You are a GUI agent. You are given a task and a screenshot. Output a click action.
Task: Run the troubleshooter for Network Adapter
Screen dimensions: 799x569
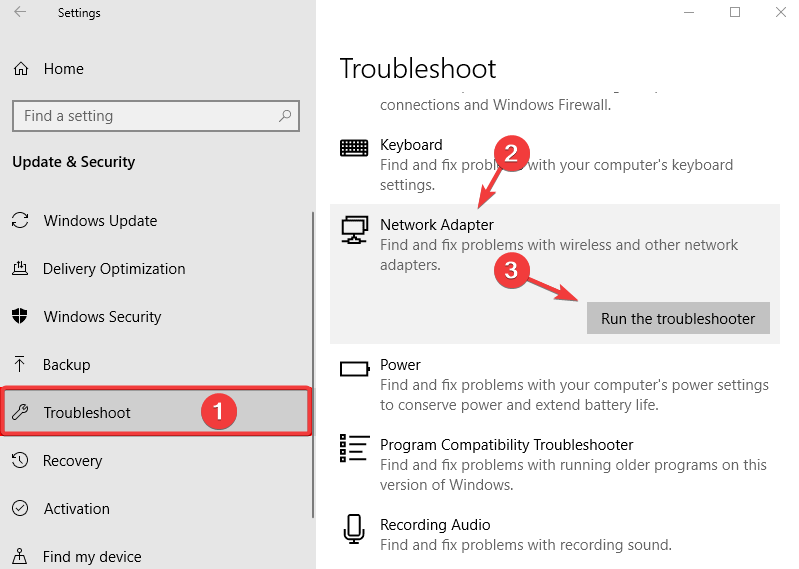pos(678,318)
